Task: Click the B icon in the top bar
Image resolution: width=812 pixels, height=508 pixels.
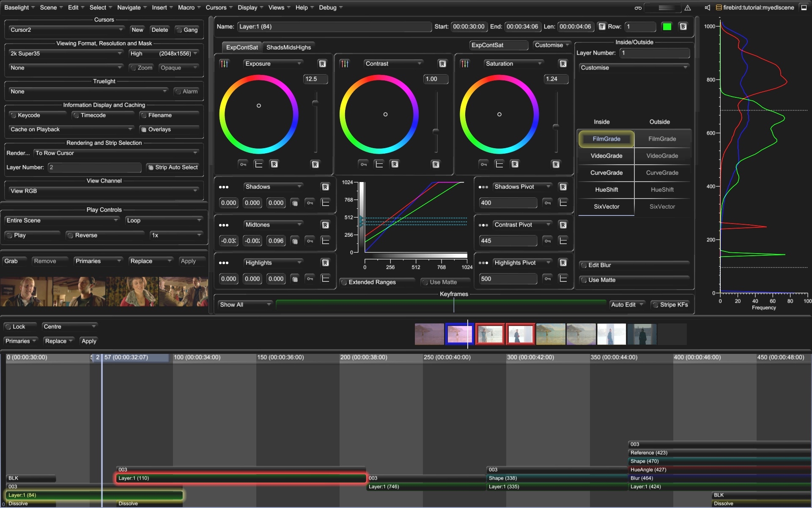Action: [682, 27]
